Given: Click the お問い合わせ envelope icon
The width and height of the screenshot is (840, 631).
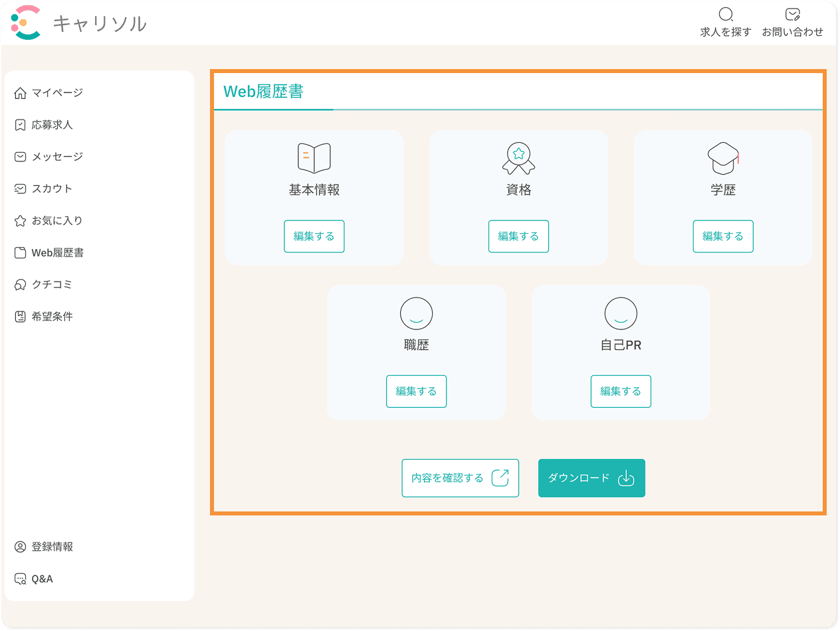Looking at the screenshot, I should click(x=792, y=14).
